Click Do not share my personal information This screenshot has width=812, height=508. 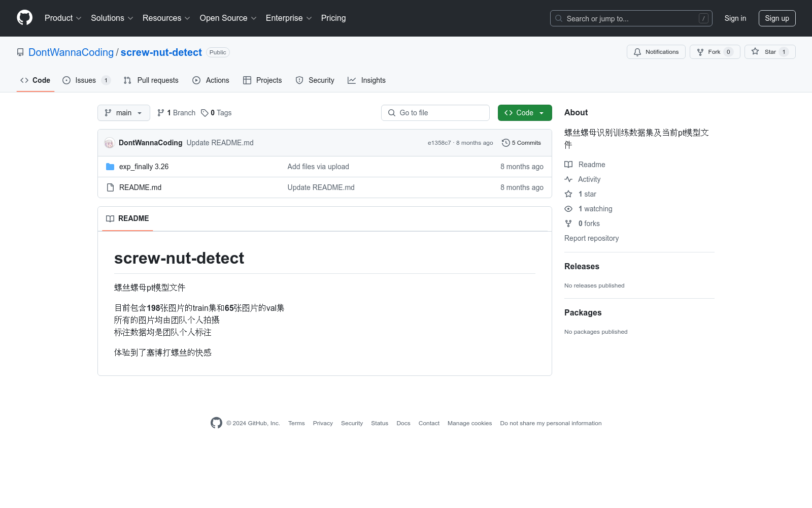click(x=551, y=423)
